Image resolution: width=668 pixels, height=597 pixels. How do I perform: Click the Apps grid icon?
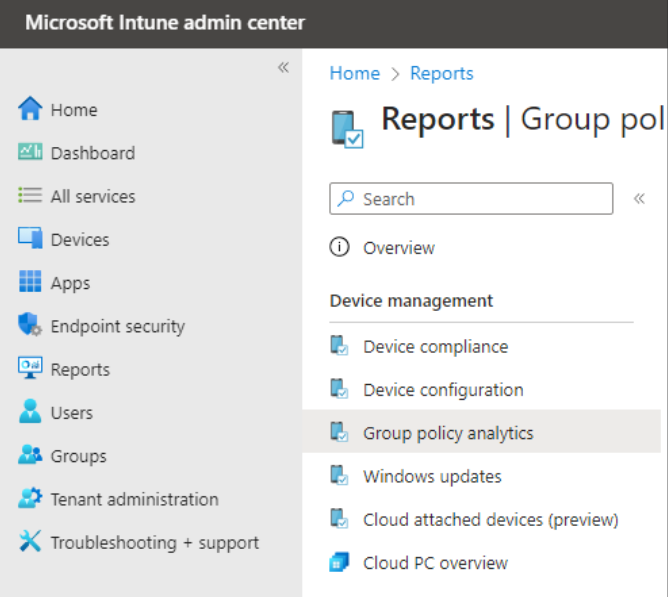click(x=30, y=281)
